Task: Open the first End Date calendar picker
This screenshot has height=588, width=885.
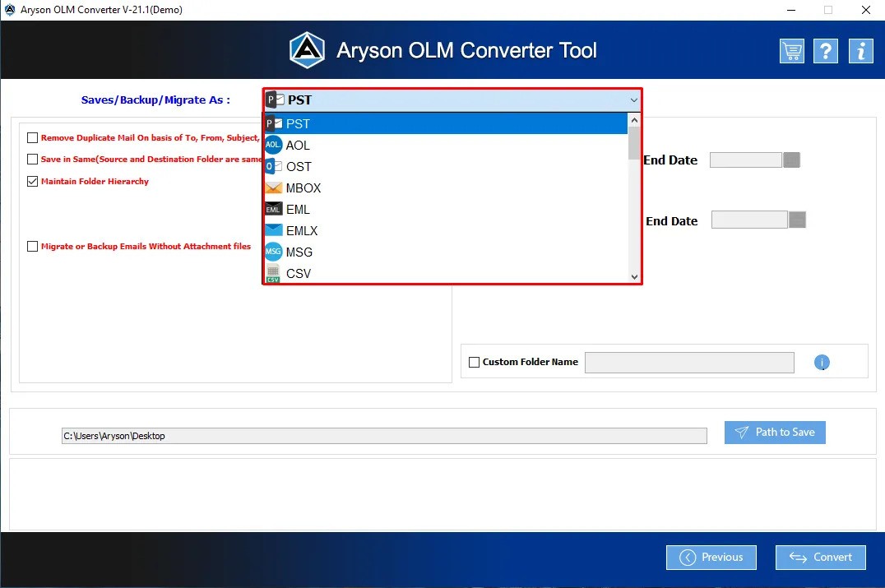Action: coord(790,160)
